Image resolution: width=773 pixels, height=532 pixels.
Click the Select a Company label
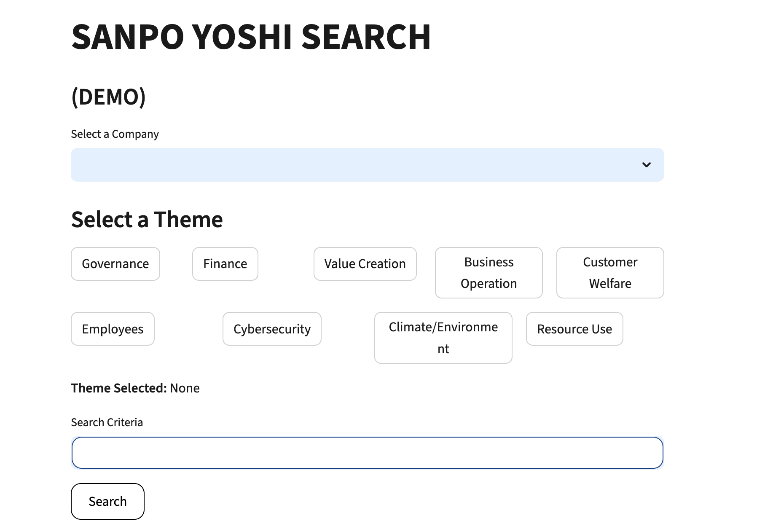(115, 134)
